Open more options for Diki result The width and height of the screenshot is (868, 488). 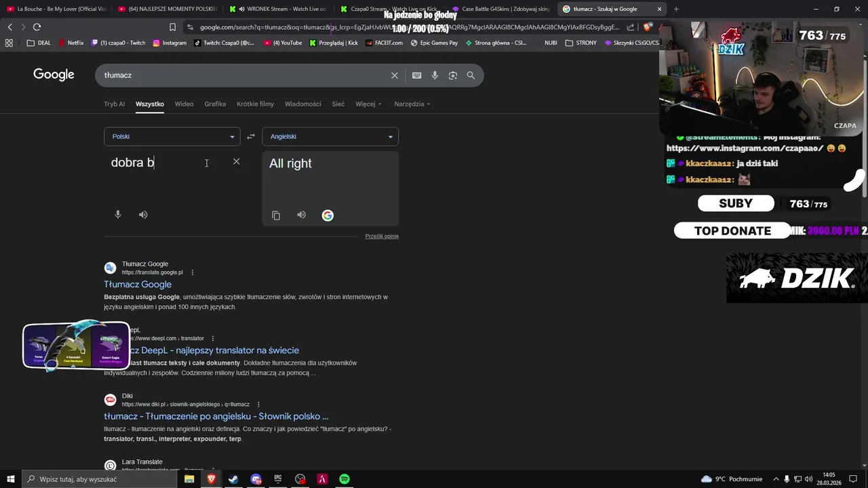[258, 405]
